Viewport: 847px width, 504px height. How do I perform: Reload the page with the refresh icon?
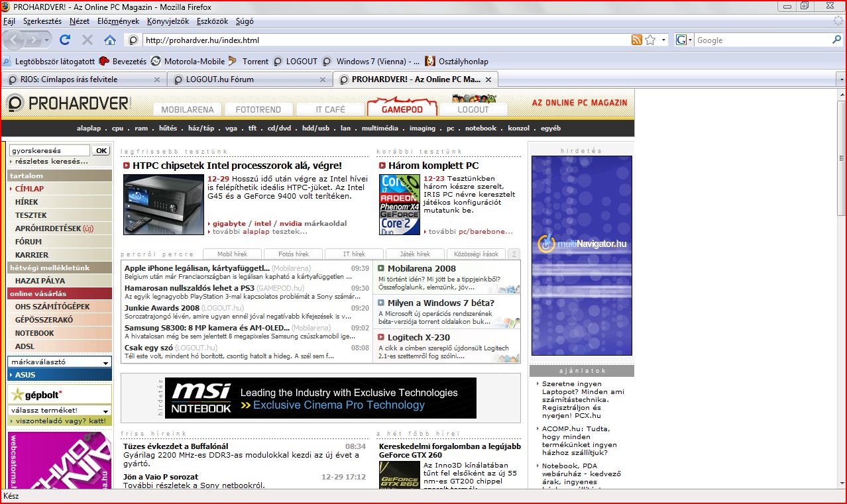point(65,40)
